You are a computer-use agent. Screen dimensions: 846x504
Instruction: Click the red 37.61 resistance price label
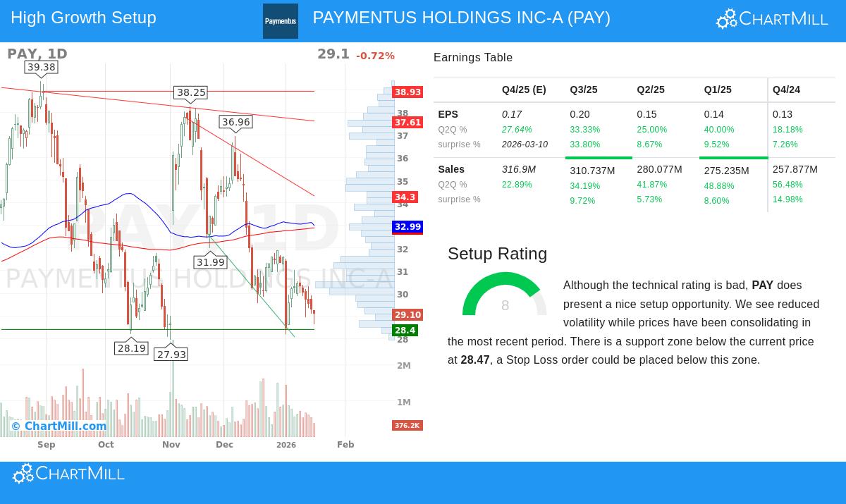pos(407,122)
